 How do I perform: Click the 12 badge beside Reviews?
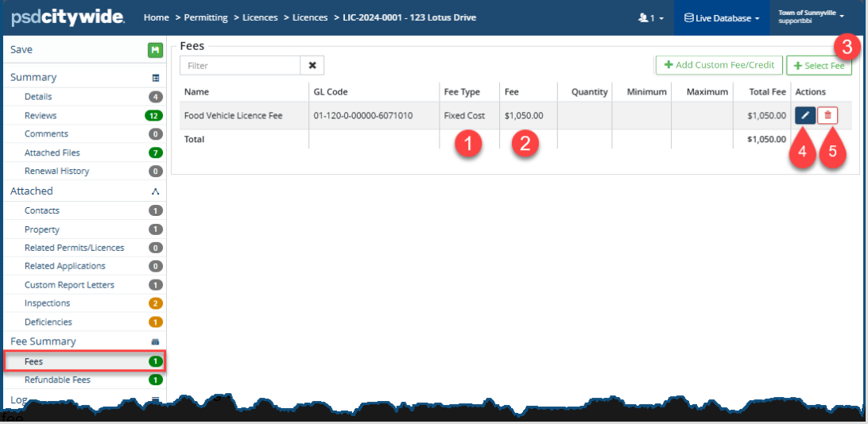pyautogui.click(x=156, y=116)
